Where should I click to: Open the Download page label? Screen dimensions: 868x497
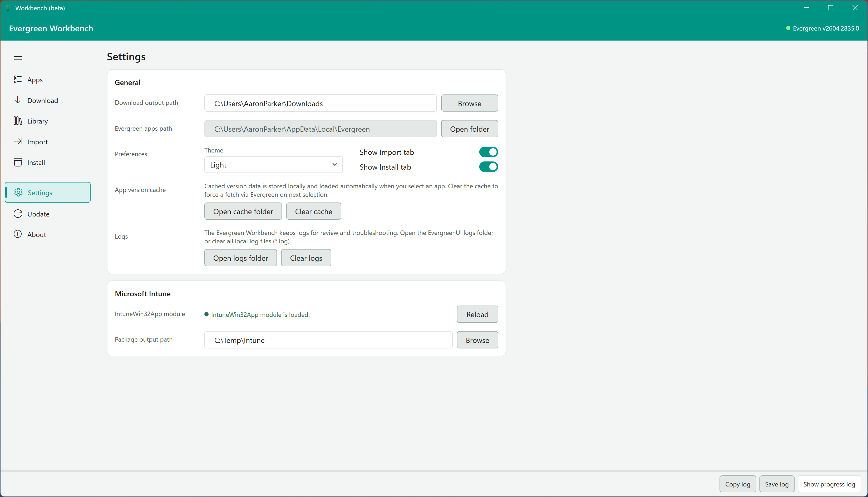43,101
